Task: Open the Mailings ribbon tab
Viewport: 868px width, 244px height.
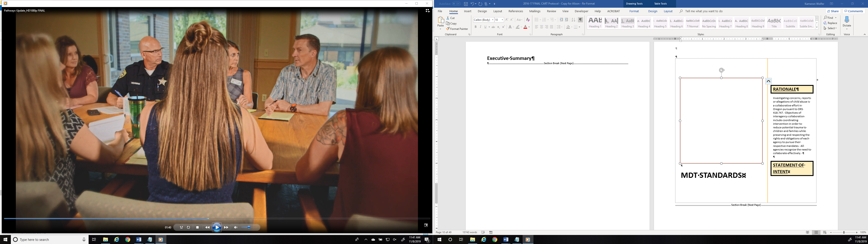Action: pos(535,11)
